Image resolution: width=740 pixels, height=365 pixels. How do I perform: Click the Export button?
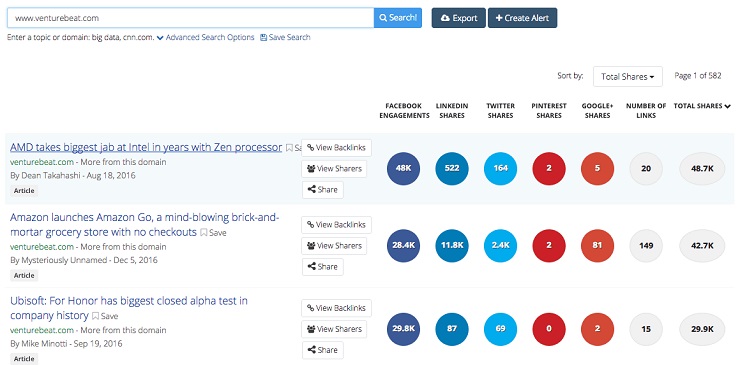(x=458, y=18)
